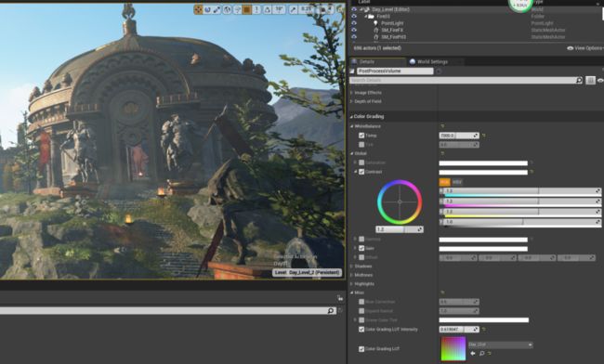Select the rotate mode icon in viewport toolbar
This screenshot has width=604, height=364.
(207, 9)
